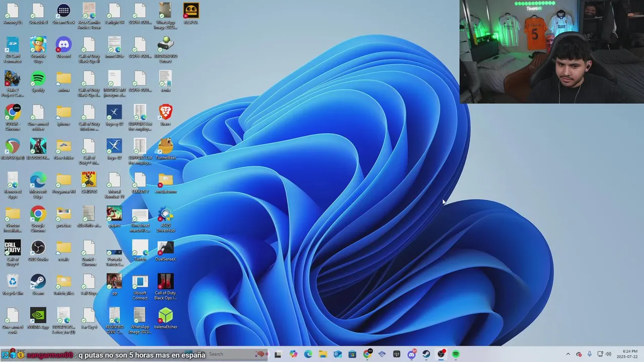This screenshot has width=644, height=362.
Task: Open Copilot from the taskbar
Action: click(293, 354)
